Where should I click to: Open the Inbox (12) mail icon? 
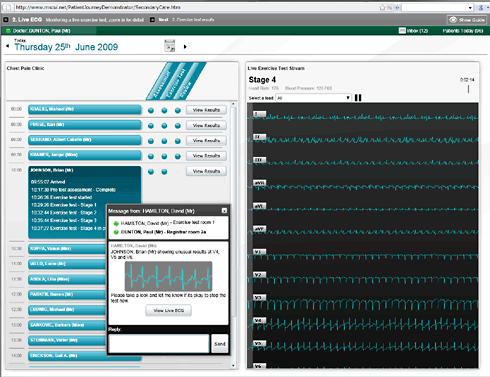click(x=402, y=31)
